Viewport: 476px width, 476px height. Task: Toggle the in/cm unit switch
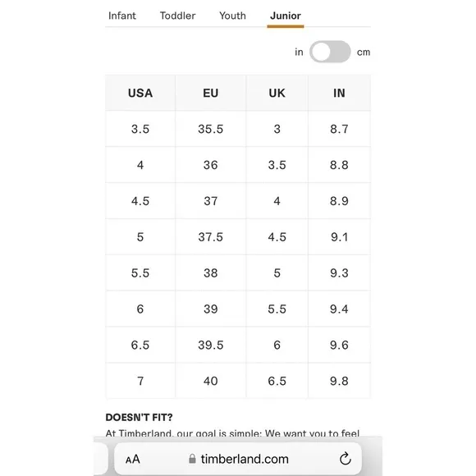coord(330,52)
